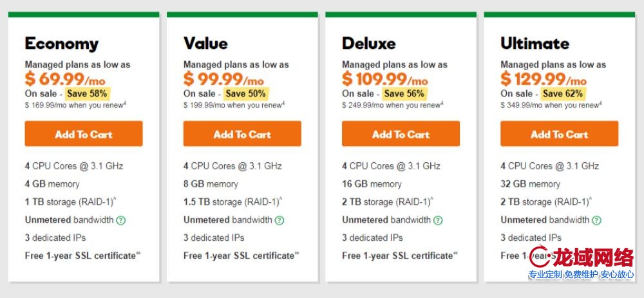Click the Value unmetered bandwidth help icon
Image resolution: width=644 pixels, height=298 pixels.
click(x=279, y=220)
